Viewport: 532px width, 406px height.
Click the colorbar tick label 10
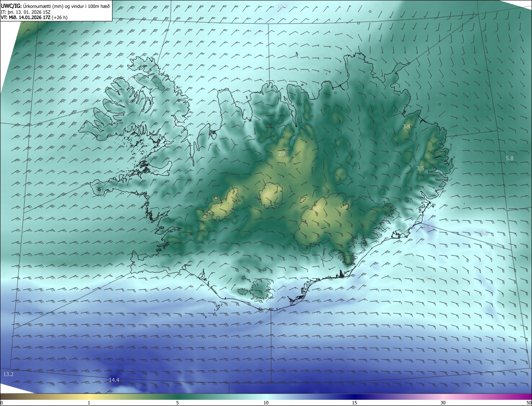click(266, 403)
